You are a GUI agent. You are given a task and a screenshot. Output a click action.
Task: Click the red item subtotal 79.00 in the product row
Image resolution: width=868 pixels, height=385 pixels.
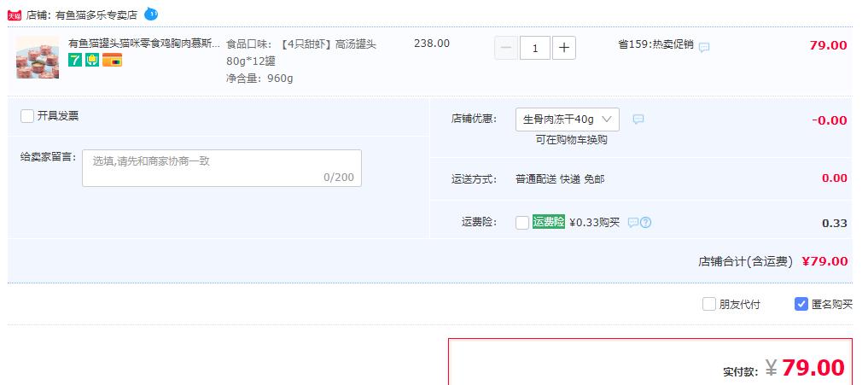828,45
